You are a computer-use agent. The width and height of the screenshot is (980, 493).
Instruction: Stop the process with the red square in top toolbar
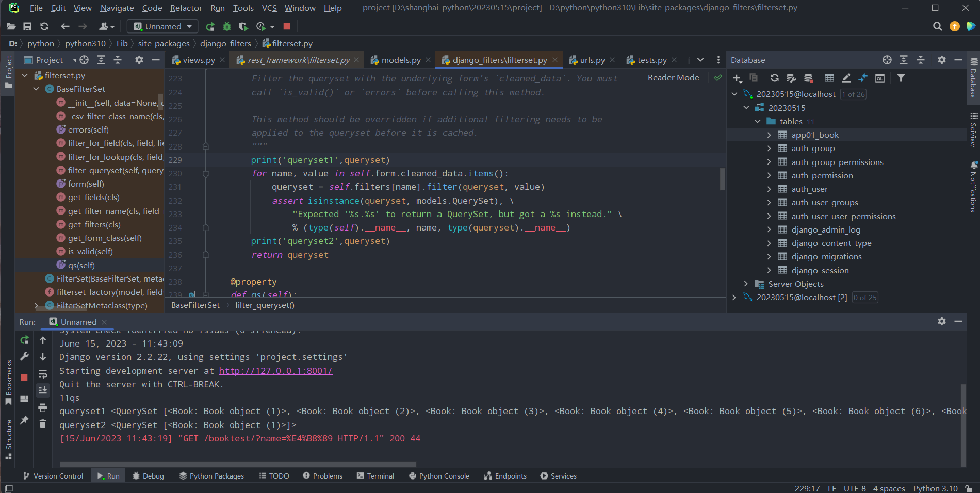coord(287,26)
